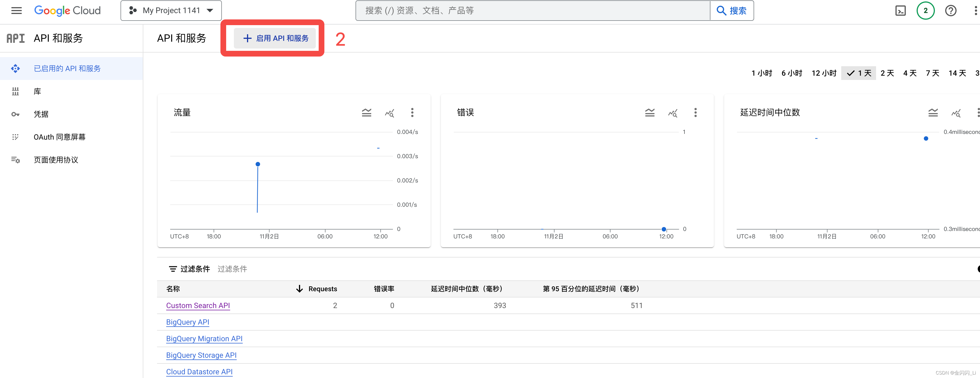This screenshot has width=980, height=378.
Task: Click the API logo in sidebar header
Action: click(16, 38)
